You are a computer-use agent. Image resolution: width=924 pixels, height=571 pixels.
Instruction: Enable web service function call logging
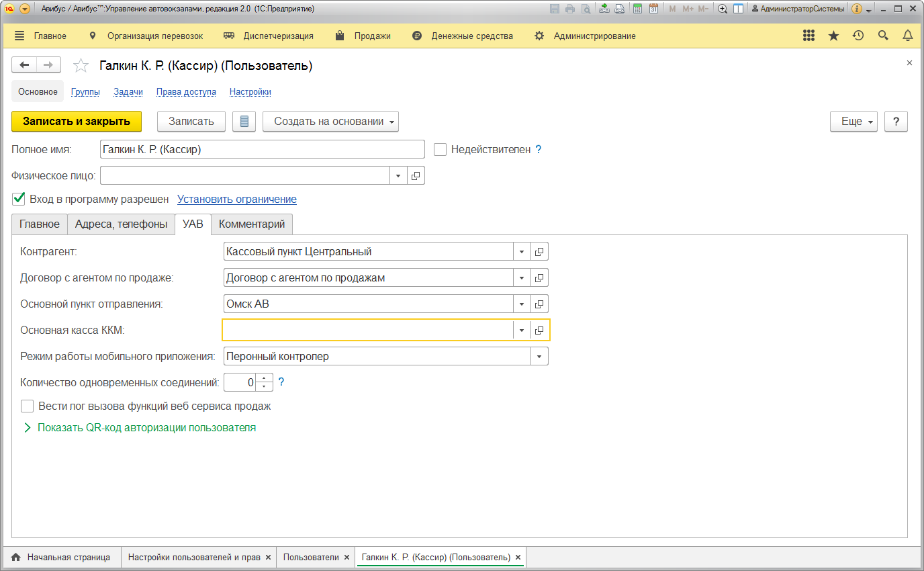[27, 406]
